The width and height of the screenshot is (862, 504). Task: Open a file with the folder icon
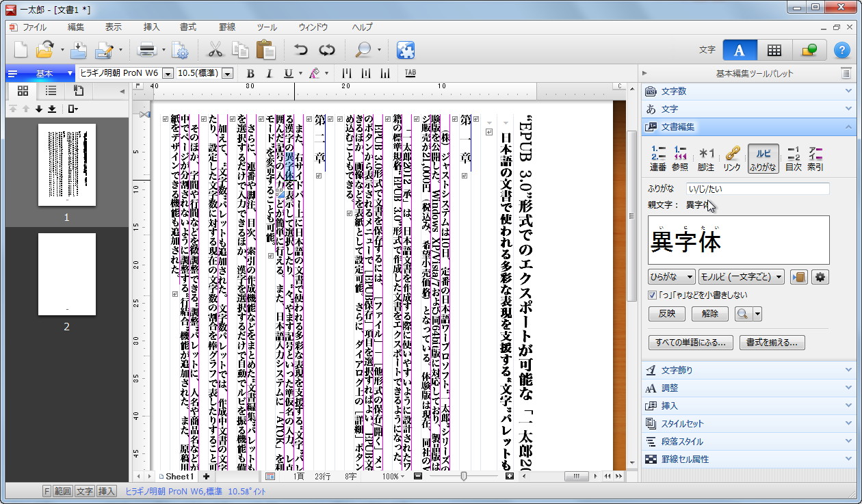[x=45, y=50]
